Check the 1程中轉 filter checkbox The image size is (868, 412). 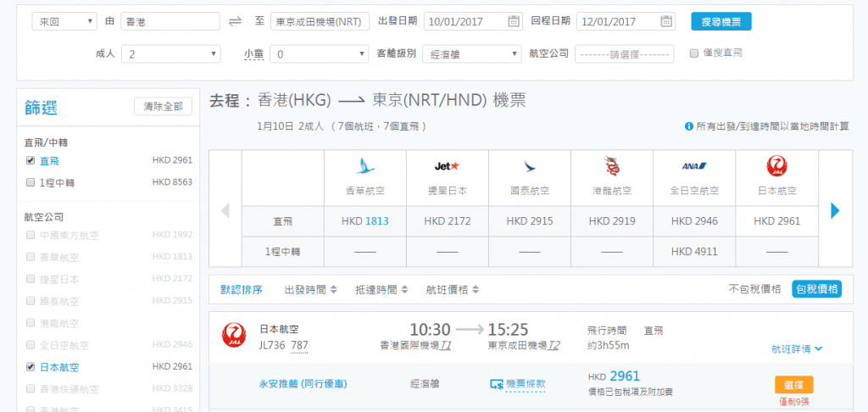[31, 181]
